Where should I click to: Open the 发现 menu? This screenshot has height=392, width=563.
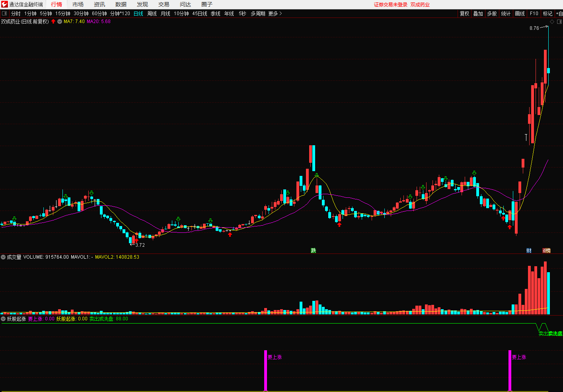pos(142,4)
